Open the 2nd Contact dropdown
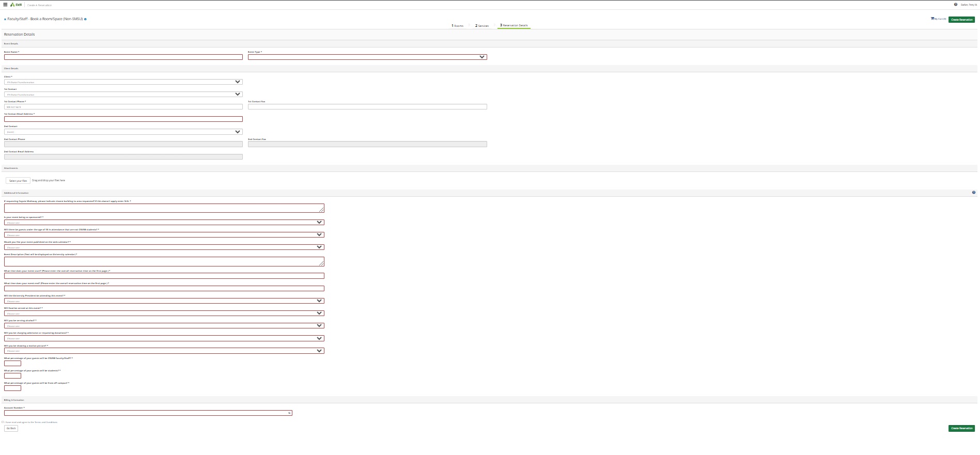Viewport: 980px width, 455px height. coord(123,132)
